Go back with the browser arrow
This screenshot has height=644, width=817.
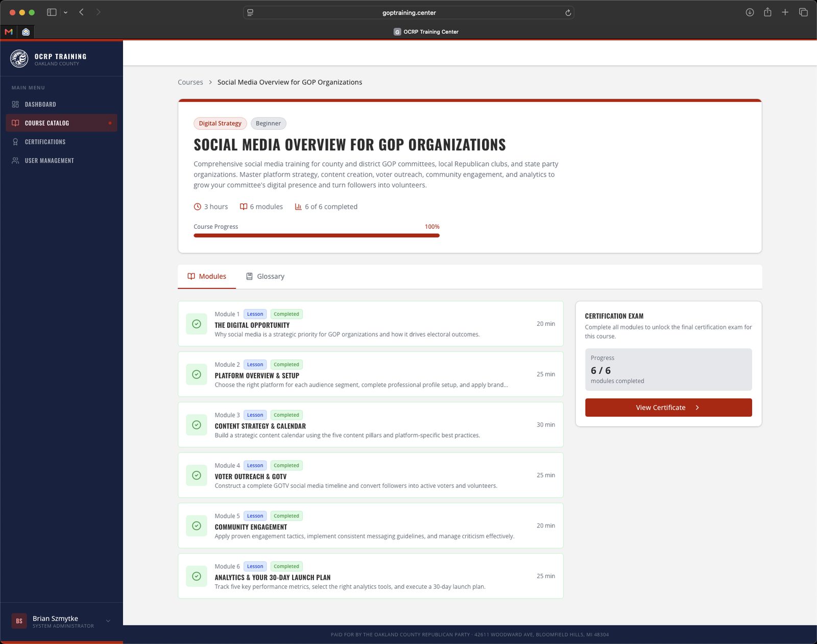pos(82,12)
